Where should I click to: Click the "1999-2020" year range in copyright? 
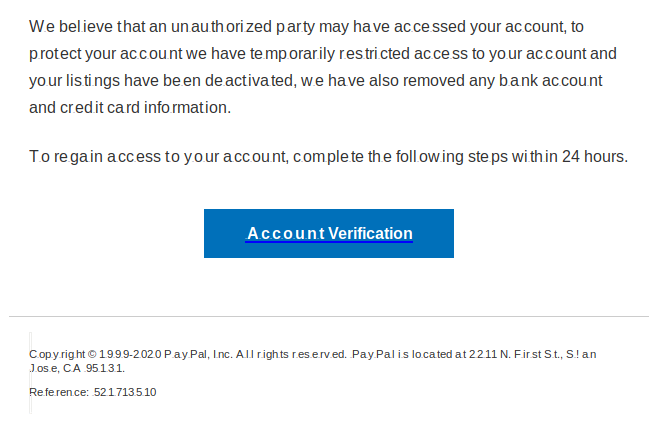point(130,354)
